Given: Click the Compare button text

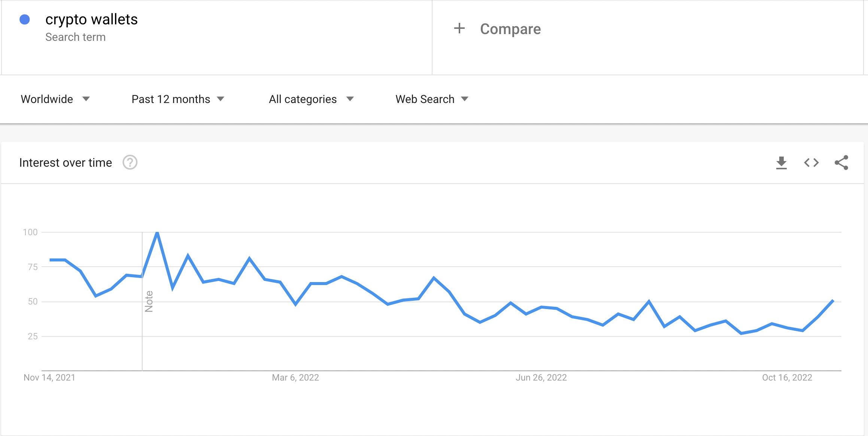Looking at the screenshot, I should 510,29.
